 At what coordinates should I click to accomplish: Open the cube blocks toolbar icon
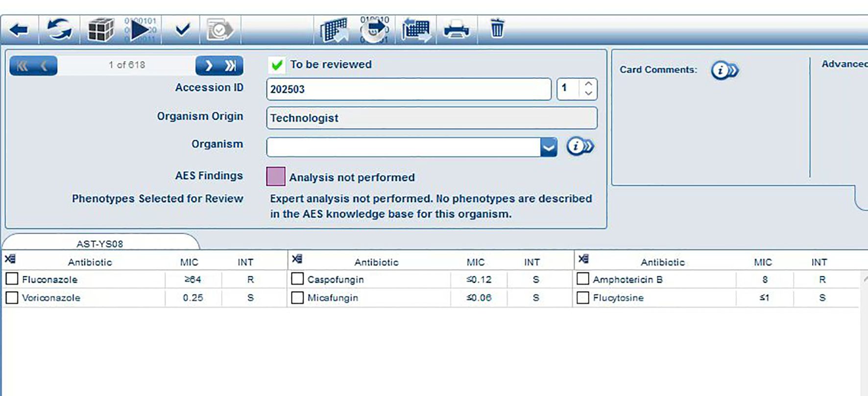coord(100,30)
